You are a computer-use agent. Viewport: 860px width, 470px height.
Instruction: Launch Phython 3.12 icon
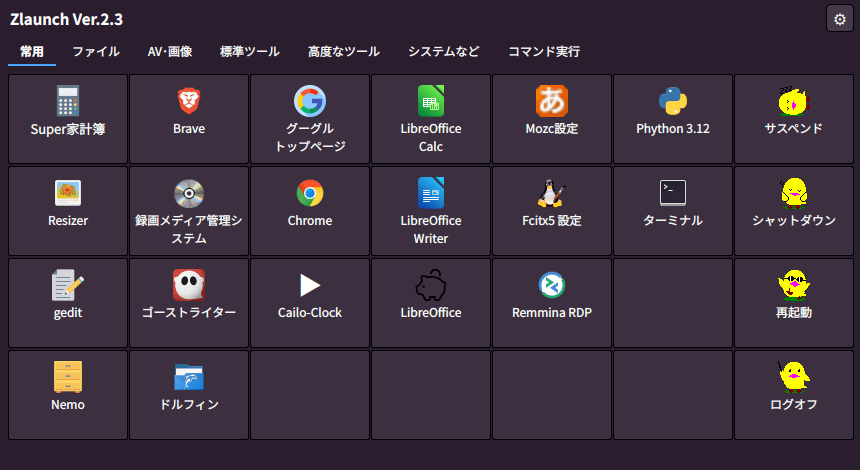tap(673, 101)
